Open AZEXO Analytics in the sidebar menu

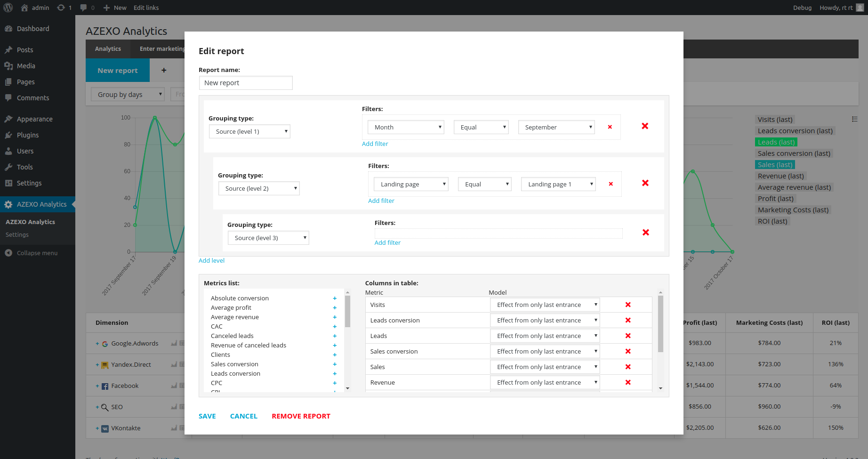point(41,204)
